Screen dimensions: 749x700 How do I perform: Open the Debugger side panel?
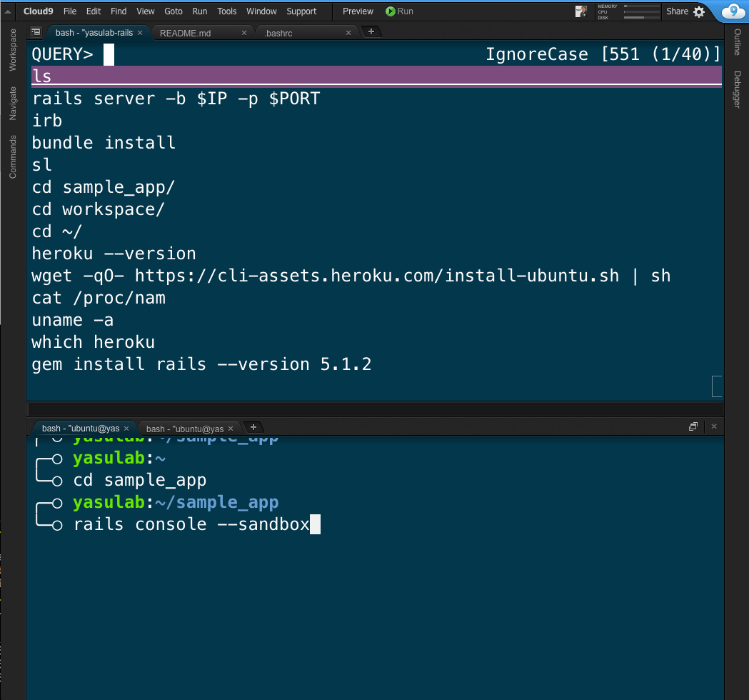[x=737, y=89]
